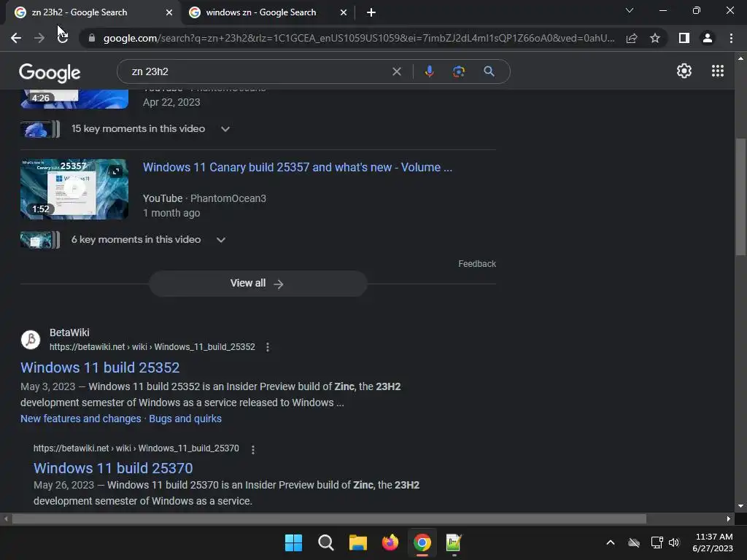Expand 6 key moments in this video
747x560 pixels.
coord(220,239)
